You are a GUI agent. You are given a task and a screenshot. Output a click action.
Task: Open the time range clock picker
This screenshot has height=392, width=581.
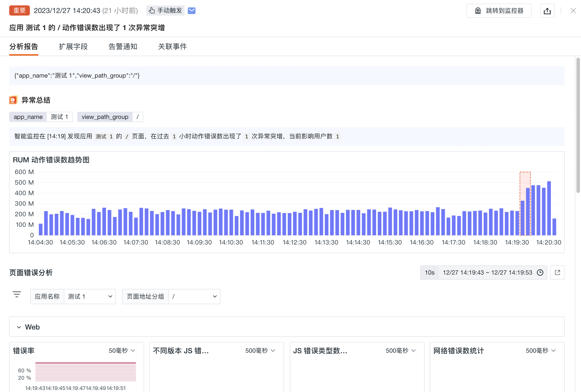click(x=540, y=273)
